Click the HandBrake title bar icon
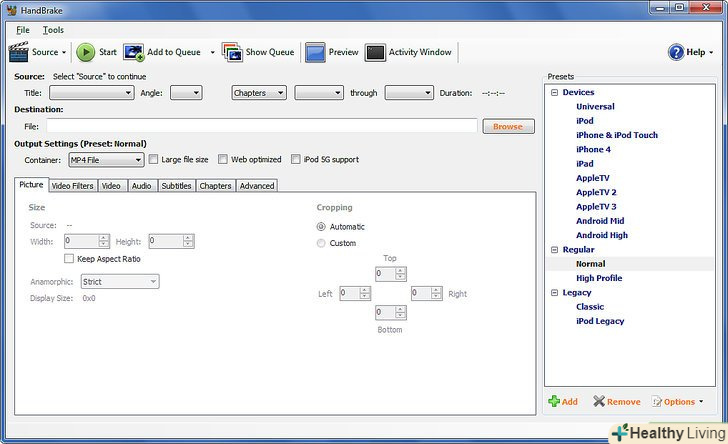728x444 pixels. [x=12, y=10]
